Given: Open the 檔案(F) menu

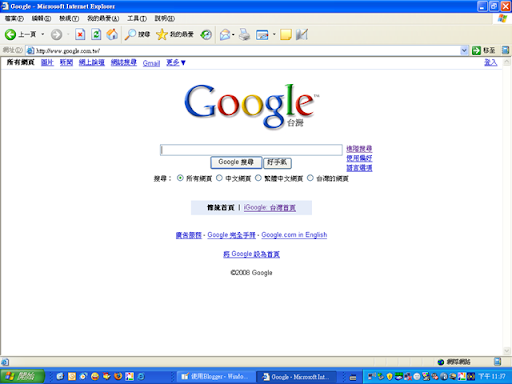Looking at the screenshot, I should [14, 19].
